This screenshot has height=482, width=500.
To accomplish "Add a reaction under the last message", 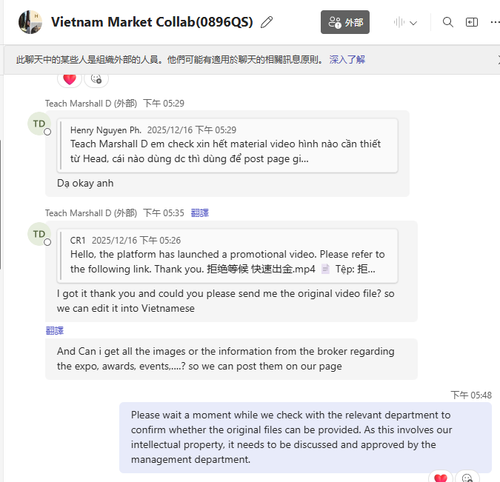I will (467, 477).
